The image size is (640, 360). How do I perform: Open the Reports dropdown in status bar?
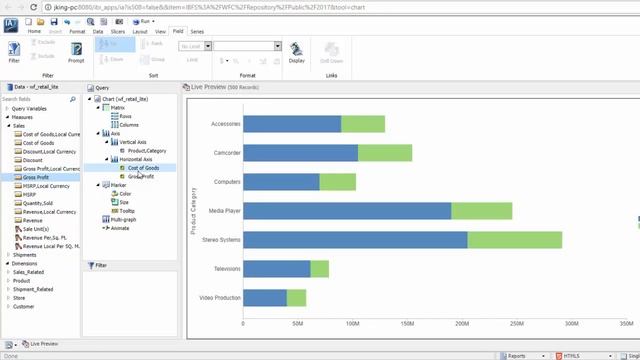coord(543,356)
